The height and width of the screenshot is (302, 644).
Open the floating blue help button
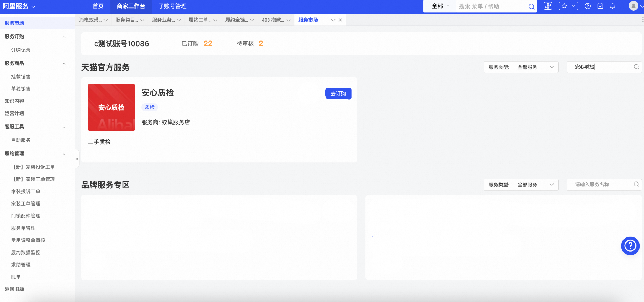[630, 246]
